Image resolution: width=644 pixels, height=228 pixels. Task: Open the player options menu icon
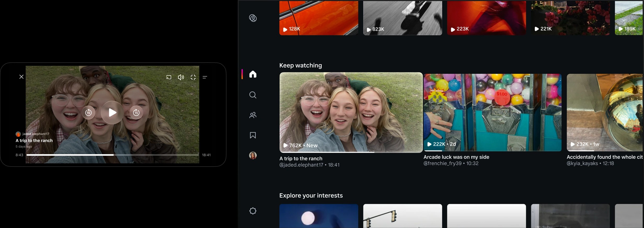[x=205, y=77]
